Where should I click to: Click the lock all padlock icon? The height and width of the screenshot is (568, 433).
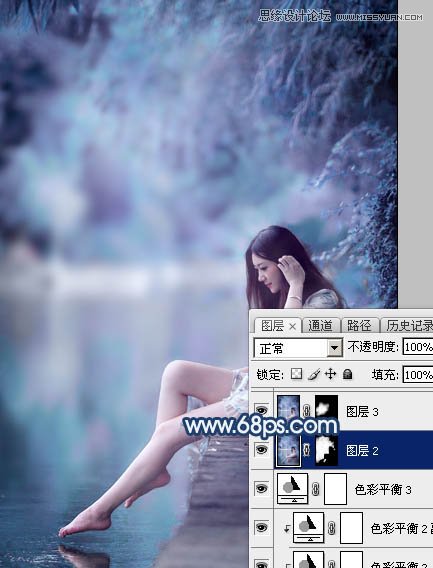[x=347, y=374]
